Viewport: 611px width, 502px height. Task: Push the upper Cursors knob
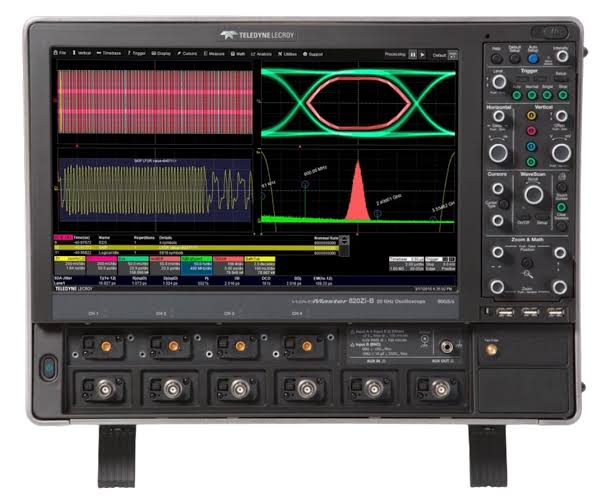coord(498,189)
